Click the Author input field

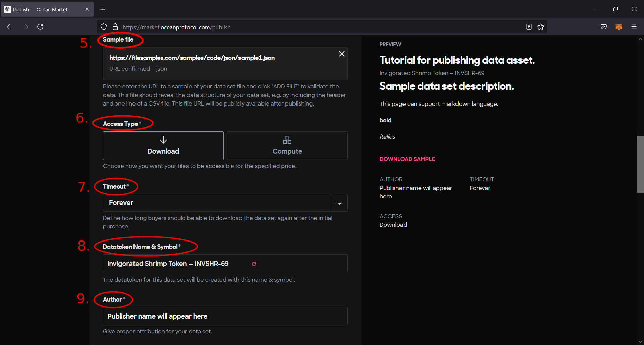point(225,316)
